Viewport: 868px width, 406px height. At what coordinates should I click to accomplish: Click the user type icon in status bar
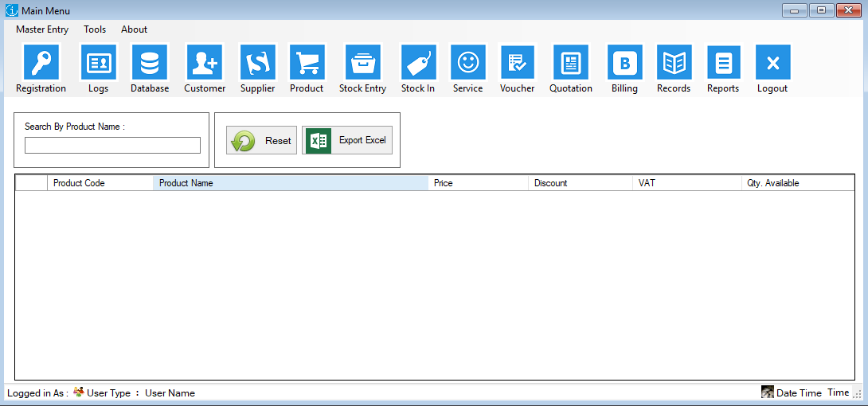pyautogui.click(x=79, y=392)
